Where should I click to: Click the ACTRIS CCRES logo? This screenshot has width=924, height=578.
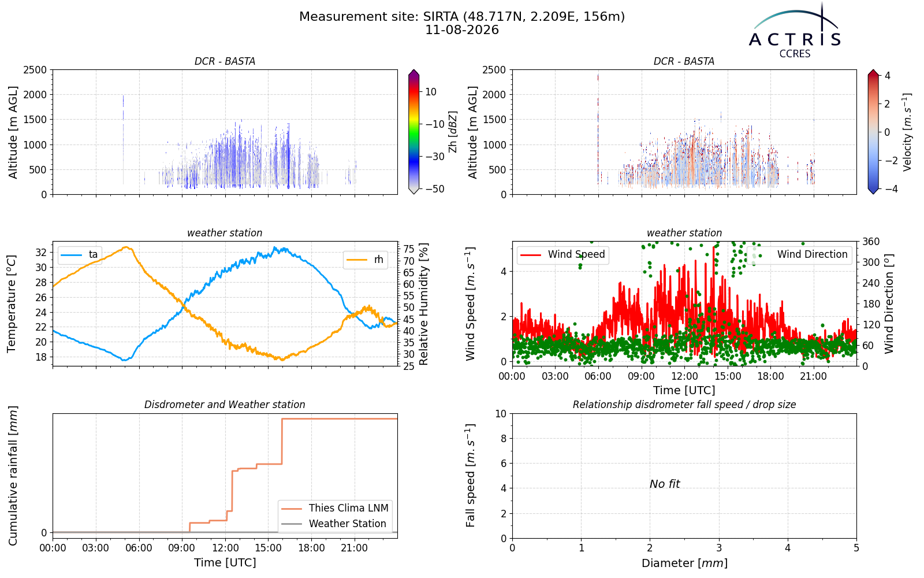pyautogui.click(x=795, y=31)
